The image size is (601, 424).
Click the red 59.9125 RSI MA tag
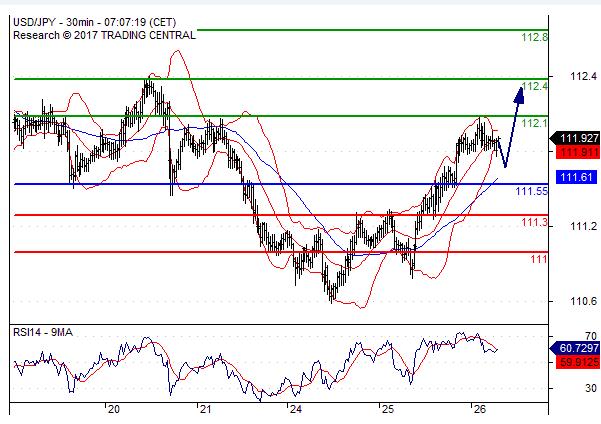pyautogui.click(x=578, y=362)
